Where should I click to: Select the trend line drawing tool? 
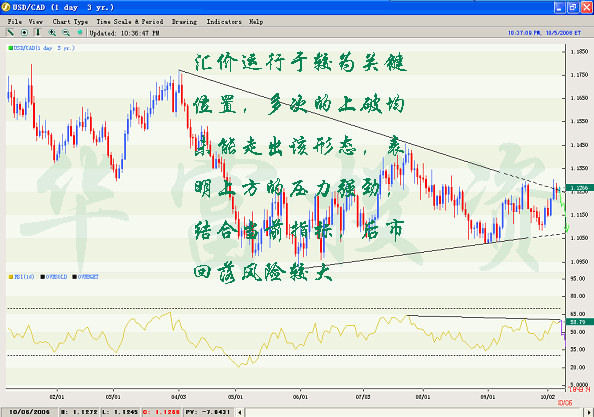coord(10,33)
